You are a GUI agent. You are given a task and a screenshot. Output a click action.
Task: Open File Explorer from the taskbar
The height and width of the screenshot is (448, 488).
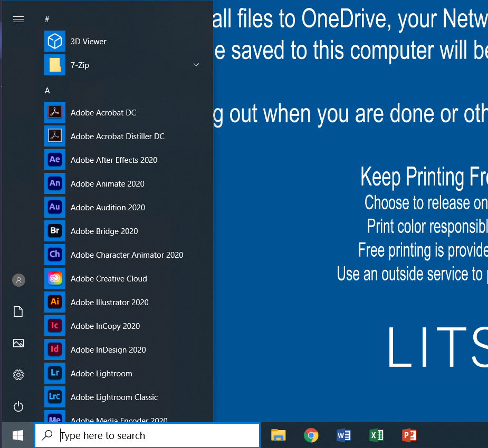[278, 435]
